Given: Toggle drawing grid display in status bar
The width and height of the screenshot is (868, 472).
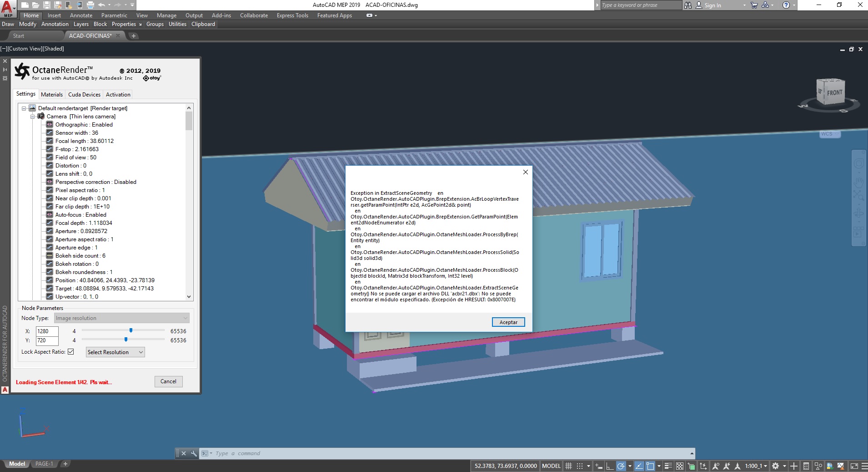Looking at the screenshot, I should [568, 466].
